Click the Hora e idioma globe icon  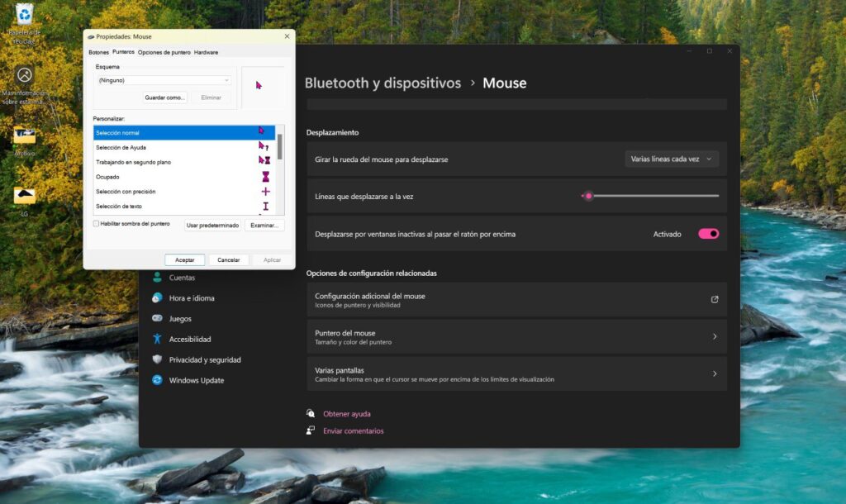[x=157, y=298]
